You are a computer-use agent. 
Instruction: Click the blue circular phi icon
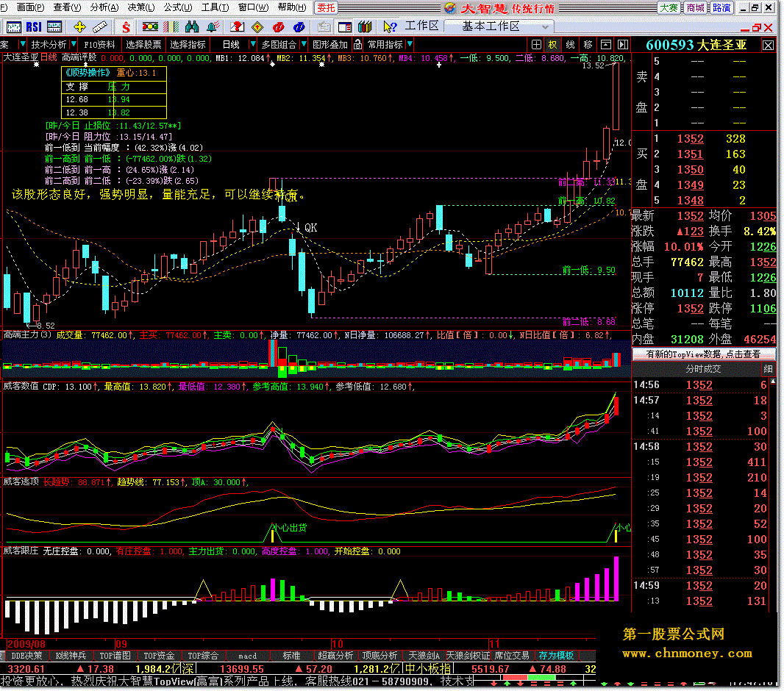[x=299, y=27]
